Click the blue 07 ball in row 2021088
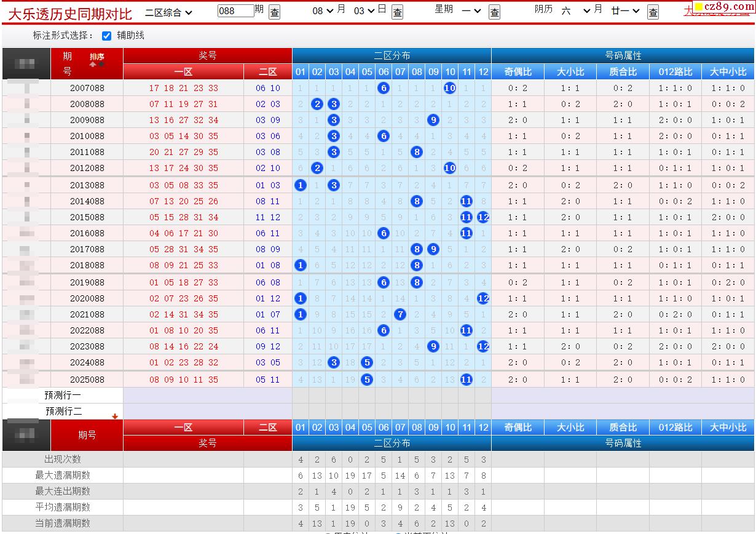The width and height of the screenshot is (756, 534). (x=400, y=314)
